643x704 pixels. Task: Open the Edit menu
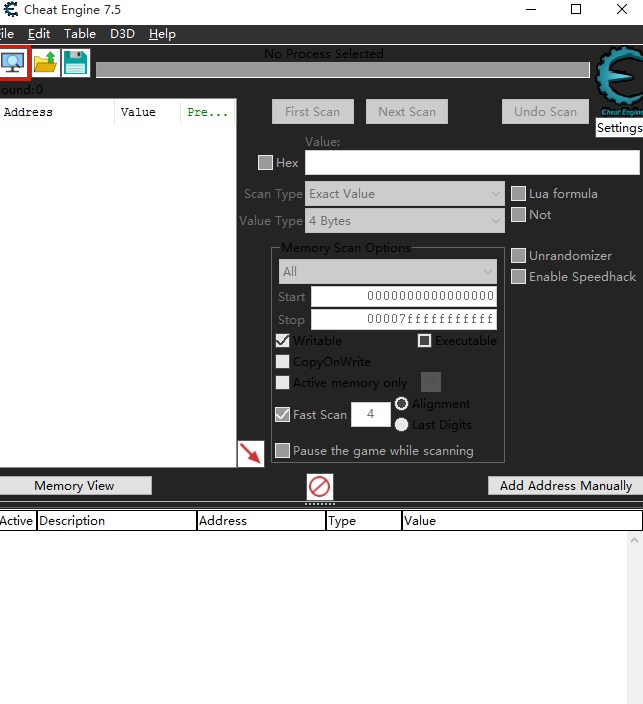tap(39, 34)
